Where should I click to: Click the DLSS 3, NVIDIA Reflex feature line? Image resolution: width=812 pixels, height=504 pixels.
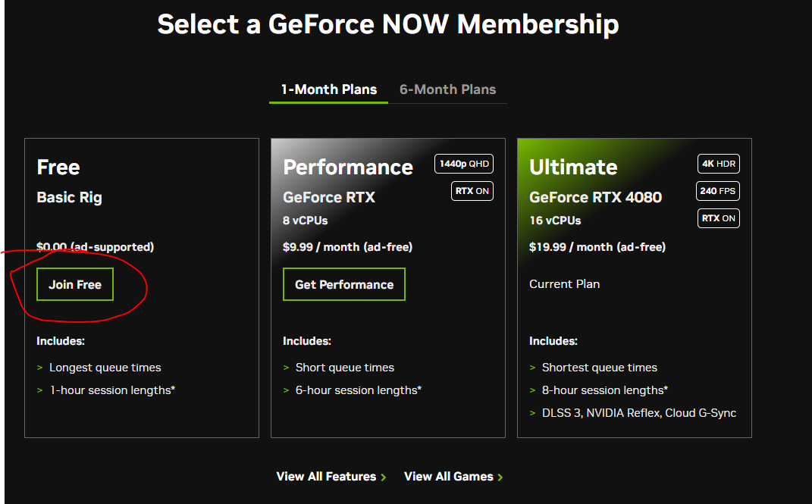click(x=638, y=413)
